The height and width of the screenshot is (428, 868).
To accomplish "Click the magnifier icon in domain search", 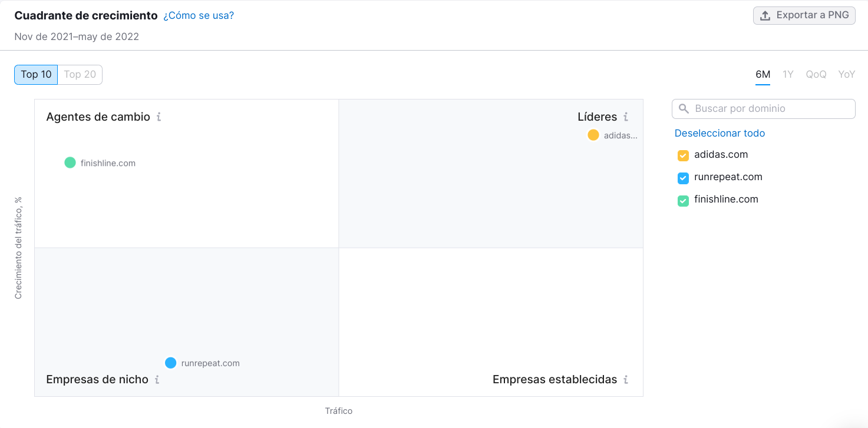I will [684, 109].
